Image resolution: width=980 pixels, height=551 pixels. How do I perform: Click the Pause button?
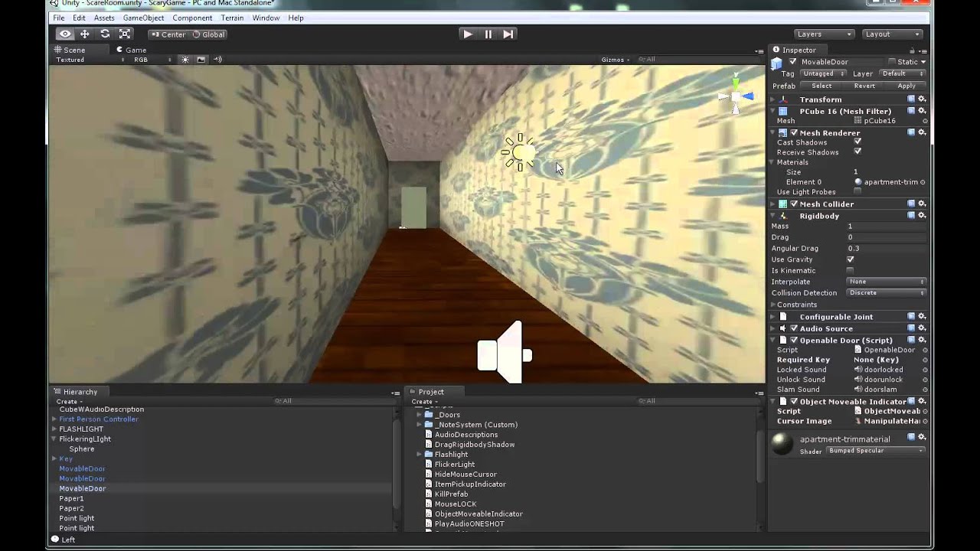click(488, 34)
